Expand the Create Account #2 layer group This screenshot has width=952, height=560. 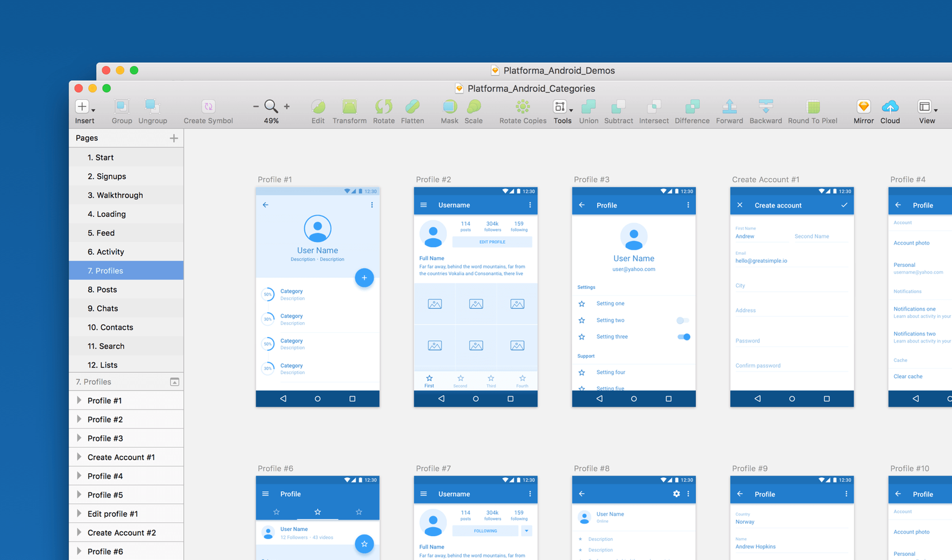[x=79, y=532]
